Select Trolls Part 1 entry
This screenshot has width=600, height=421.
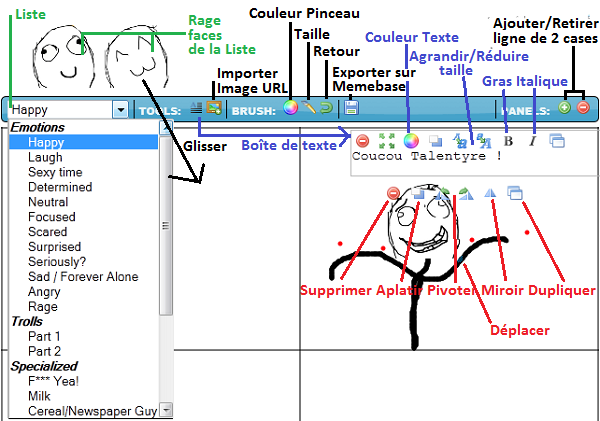(45, 336)
